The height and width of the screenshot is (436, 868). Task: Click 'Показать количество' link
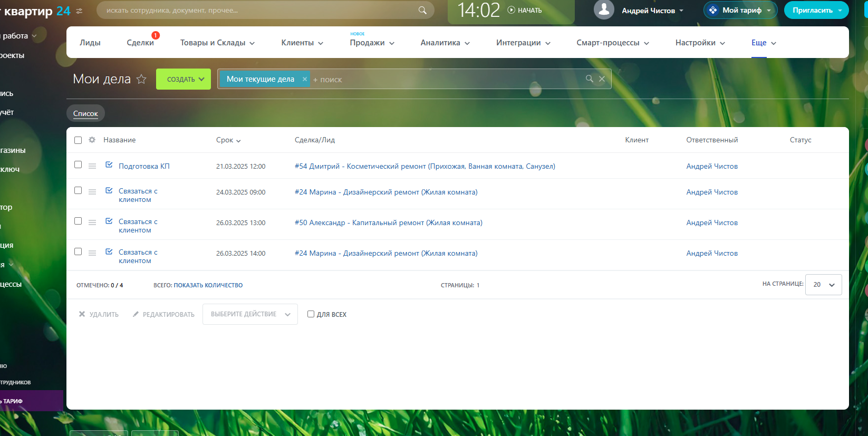(x=208, y=285)
